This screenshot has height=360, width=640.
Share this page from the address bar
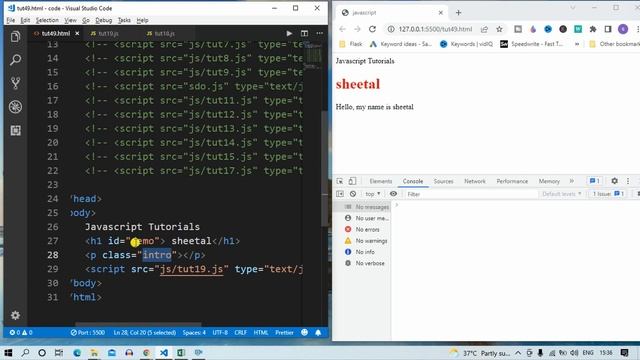[x=484, y=29]
